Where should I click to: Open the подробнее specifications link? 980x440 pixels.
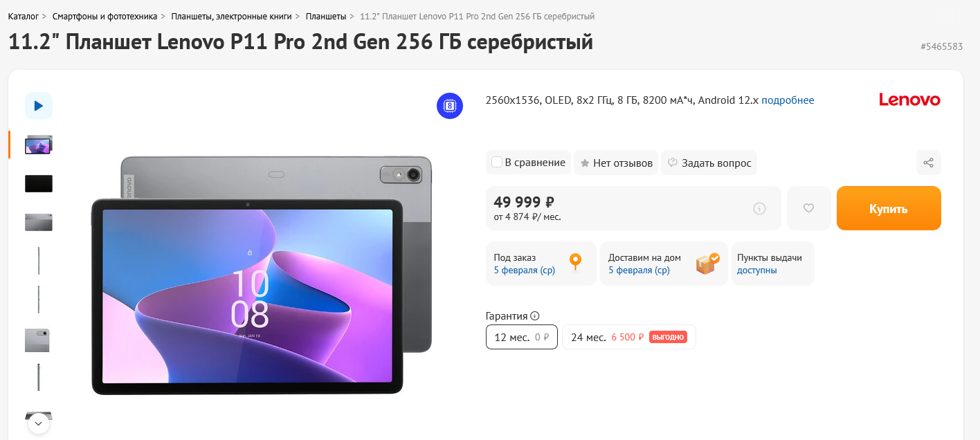pos(788,100)
